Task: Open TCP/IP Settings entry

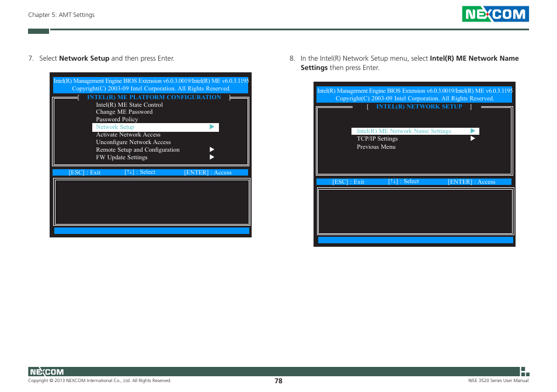Action: pyautogui.click(x=377, y=139)
